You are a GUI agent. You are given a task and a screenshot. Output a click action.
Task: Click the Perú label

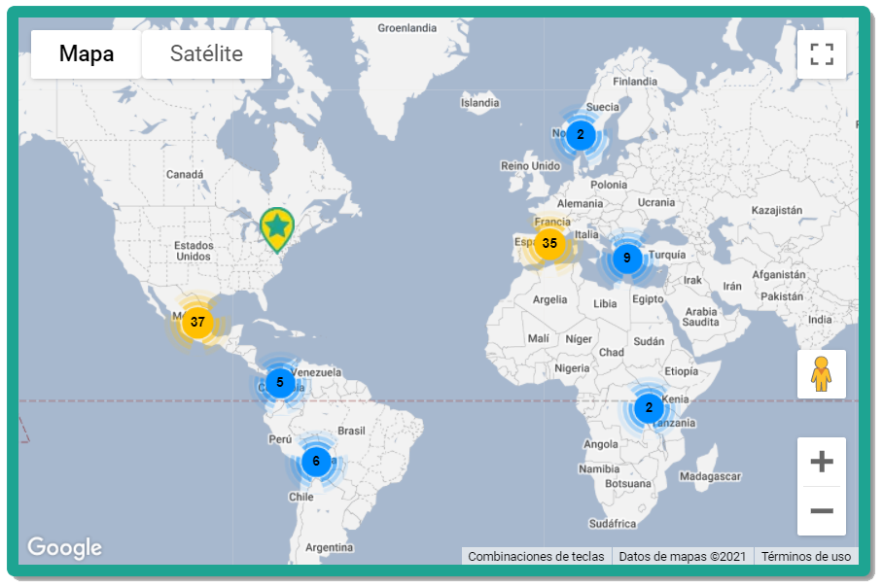tap(280, 439)
